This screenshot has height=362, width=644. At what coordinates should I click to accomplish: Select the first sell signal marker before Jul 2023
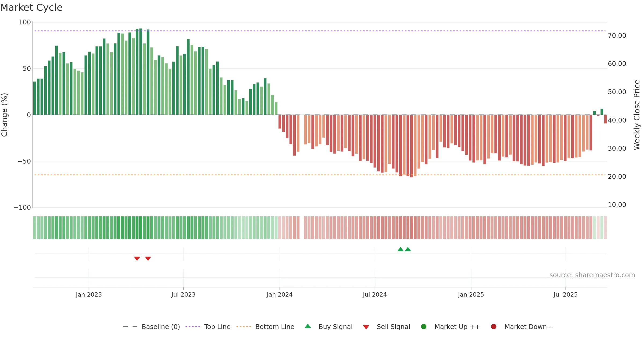(137, 258)
